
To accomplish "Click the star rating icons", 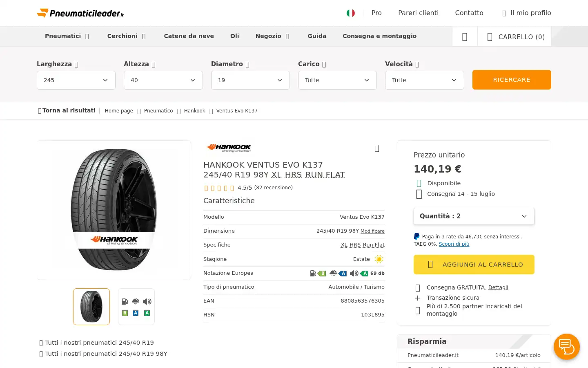I will [x=219, y=188].
